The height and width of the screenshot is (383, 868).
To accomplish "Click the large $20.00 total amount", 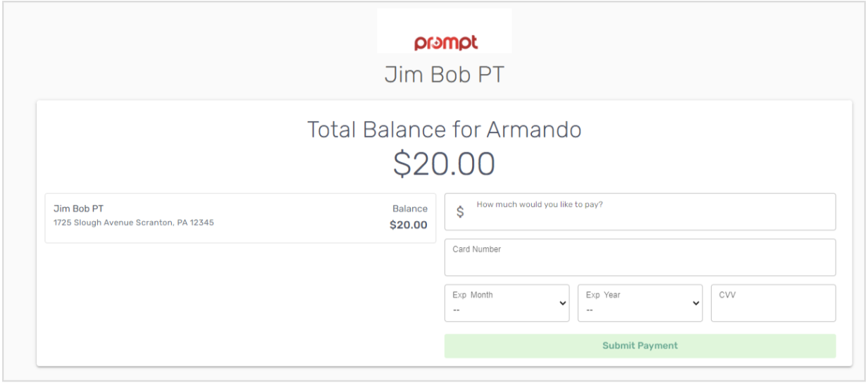I will [x=444, y=163].
